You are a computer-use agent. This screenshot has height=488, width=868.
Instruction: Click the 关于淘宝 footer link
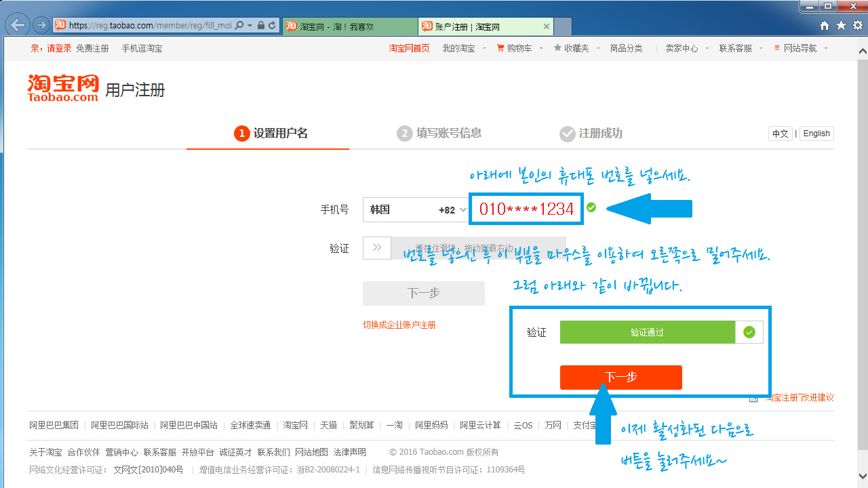coord(45,452)
